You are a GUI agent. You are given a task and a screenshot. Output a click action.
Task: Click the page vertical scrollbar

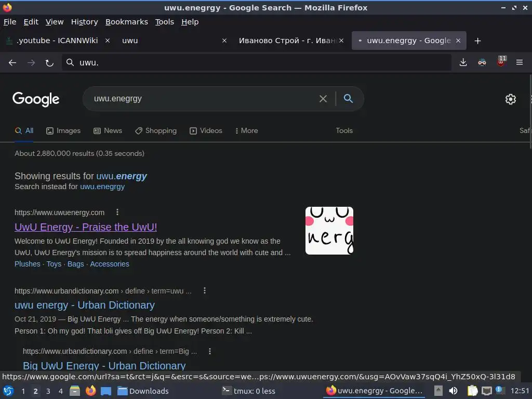[530, 111]
